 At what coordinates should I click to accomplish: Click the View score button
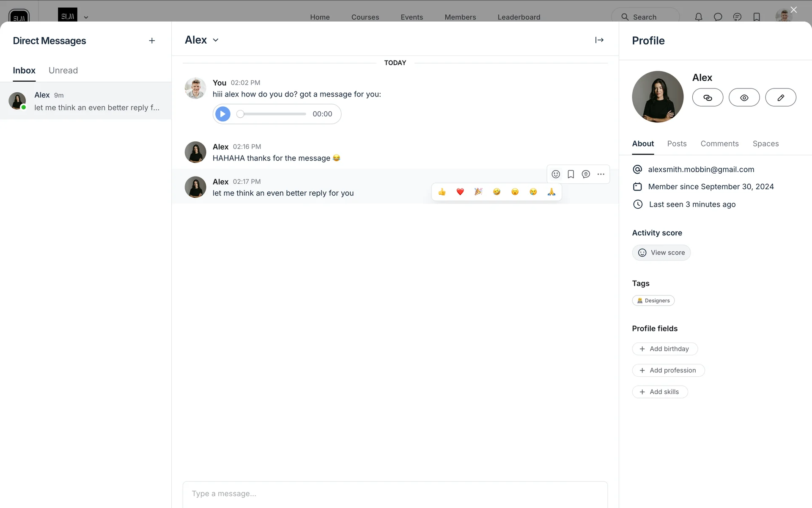tap(661, 253)
